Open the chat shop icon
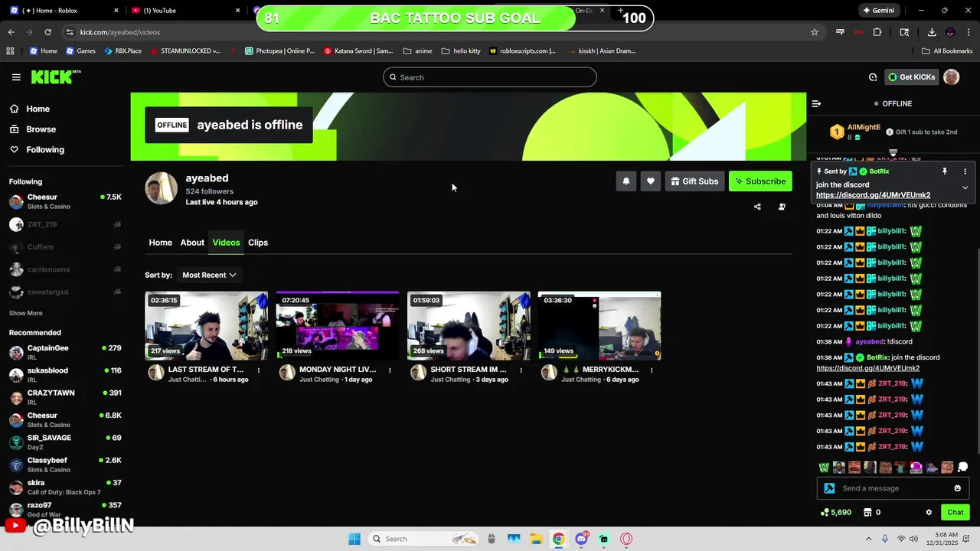The image size is (980, 551). 867,513
